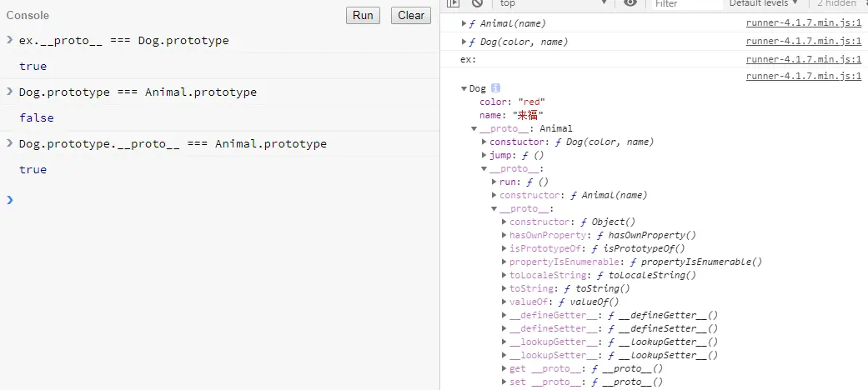Expand the hasOwnProperty property
This screenshot has width=868, height=390.
pyautogui.click(x=504, y=235)
